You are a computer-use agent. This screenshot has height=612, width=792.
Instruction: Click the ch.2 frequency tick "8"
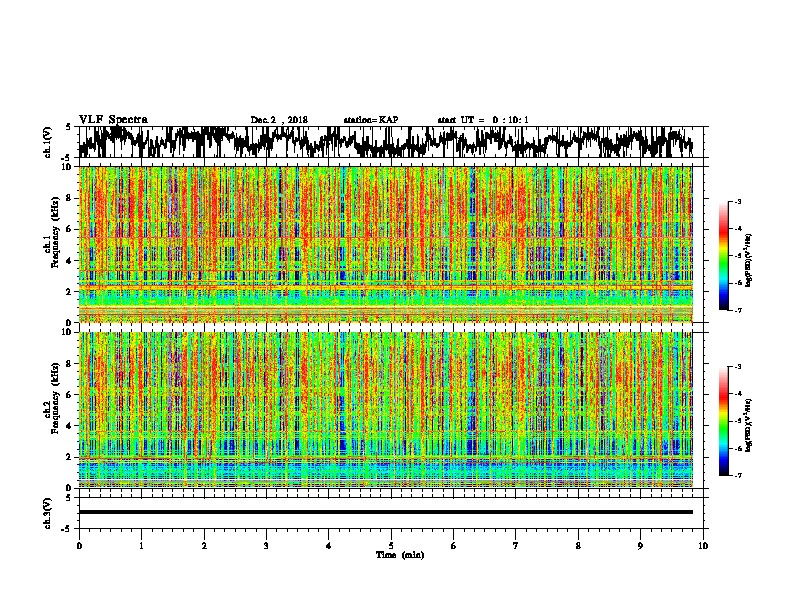coord(69,364)
